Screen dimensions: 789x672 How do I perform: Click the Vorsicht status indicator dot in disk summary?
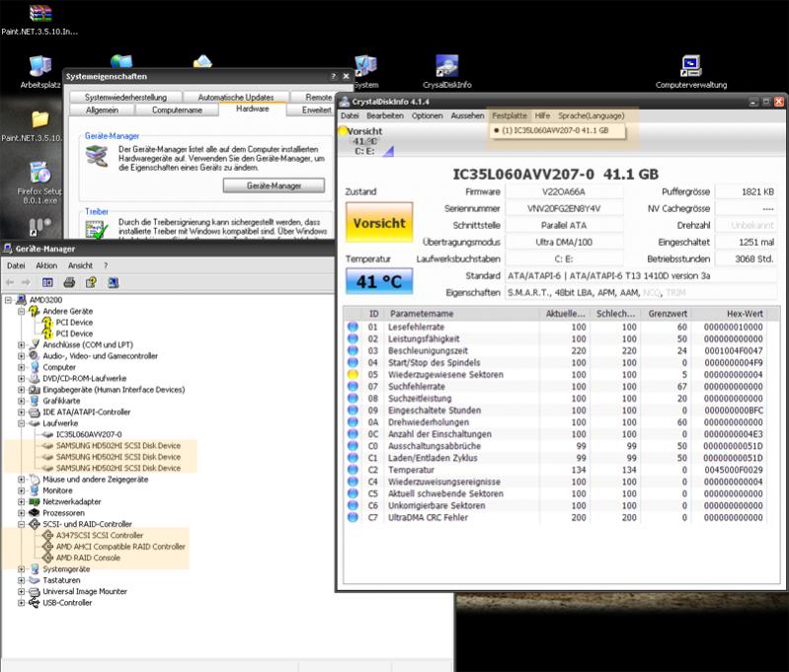click(344, 131)
